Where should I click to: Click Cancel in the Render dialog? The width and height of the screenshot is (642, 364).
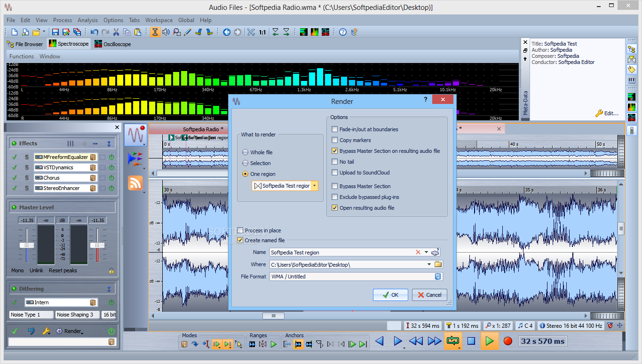click(x=429, y=295)
